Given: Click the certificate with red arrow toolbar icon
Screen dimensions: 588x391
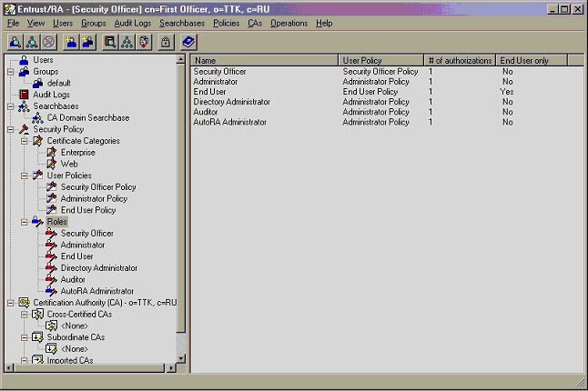Looking at the screenshot, I should tap(144, 42).
